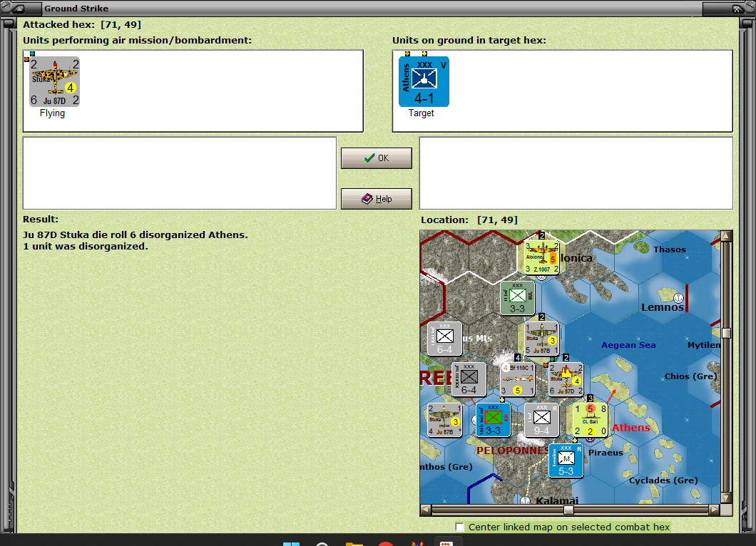Click the Kalamai label on the map
The height and width of the screenshot is (546, 756).
click(x=557, y=500)
